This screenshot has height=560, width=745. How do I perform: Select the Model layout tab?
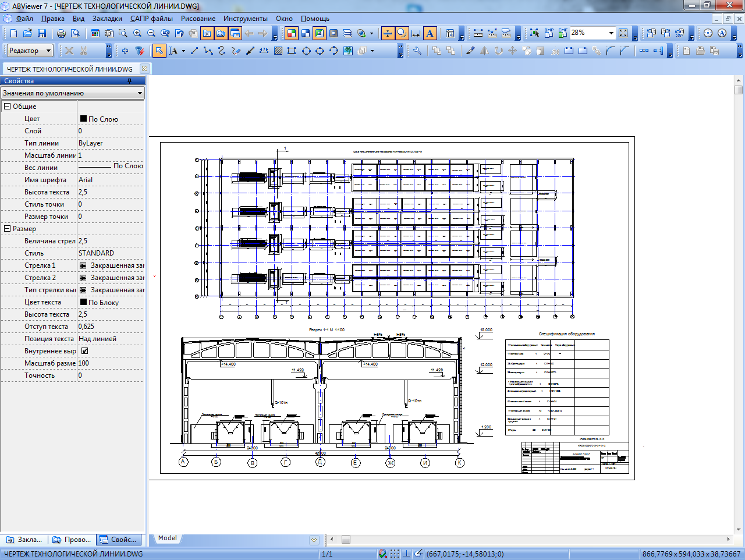point(168,538)
